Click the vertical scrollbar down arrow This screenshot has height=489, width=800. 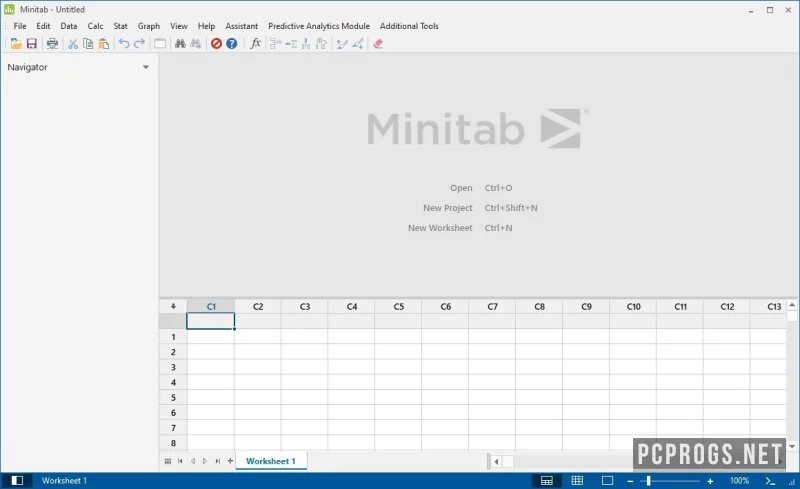tap(792, 446)
